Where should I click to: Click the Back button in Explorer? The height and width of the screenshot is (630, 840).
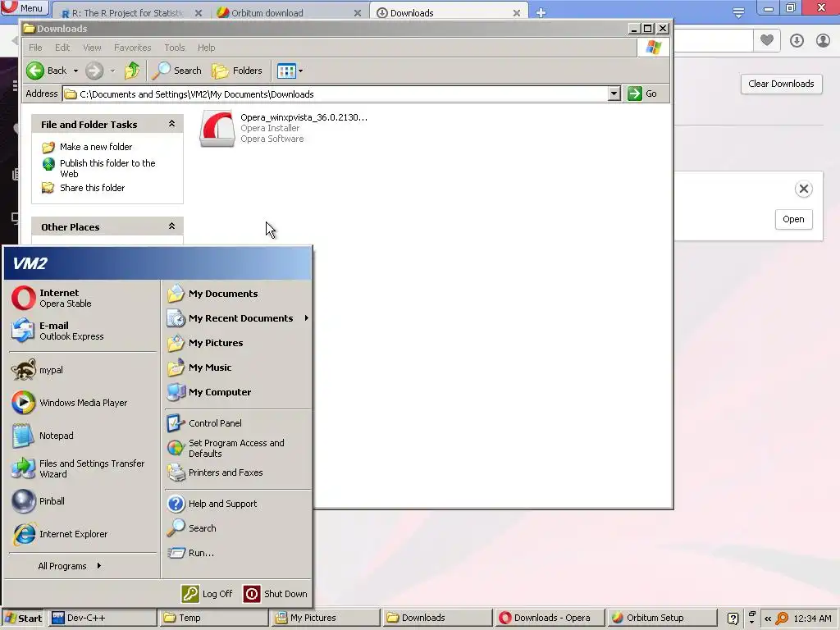click(47, 71)
